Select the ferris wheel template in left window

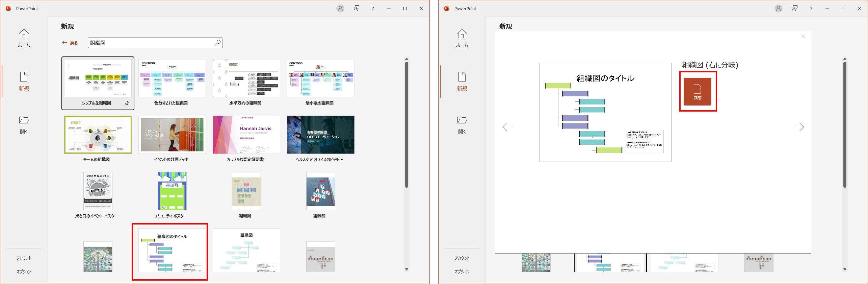click(98, 257)
